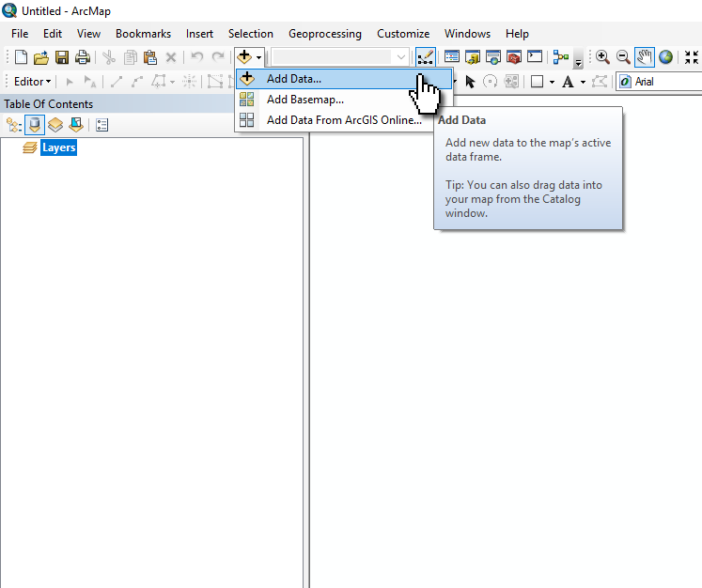Click the Arial font name field

click(659, 82)
